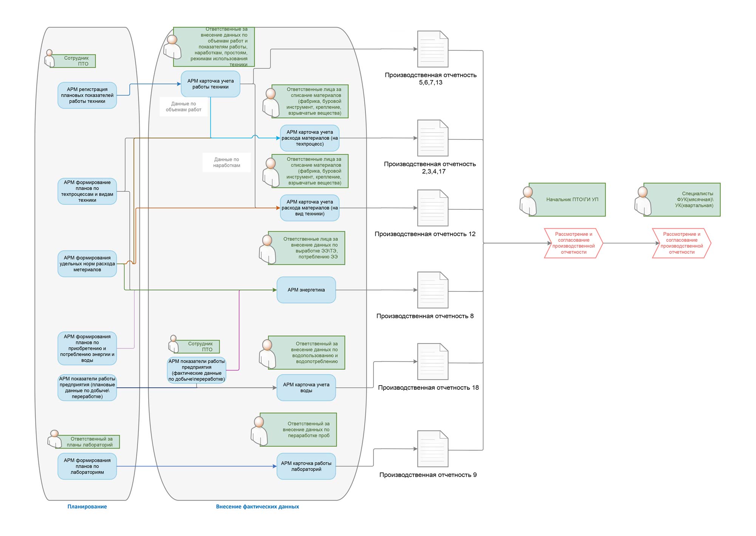Select the АРМ карточка учета работы техники block
Viewport: 756px width, 536px height.
coord(210,84)
